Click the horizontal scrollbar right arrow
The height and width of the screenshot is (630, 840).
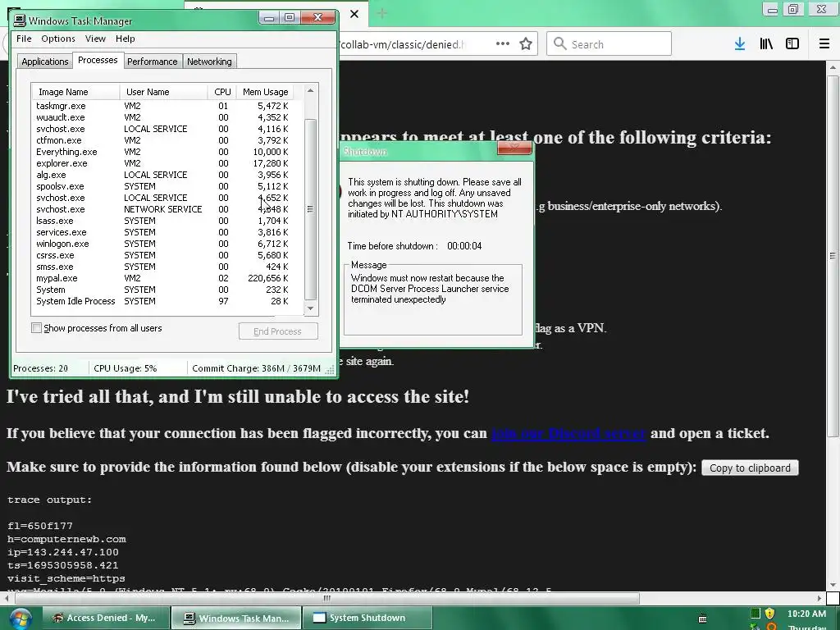coord(819,598)
